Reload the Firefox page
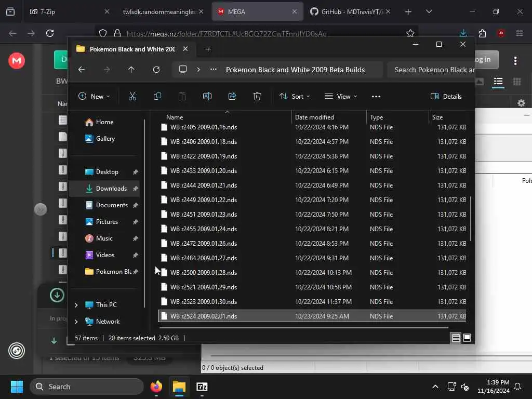 (50, 33)
